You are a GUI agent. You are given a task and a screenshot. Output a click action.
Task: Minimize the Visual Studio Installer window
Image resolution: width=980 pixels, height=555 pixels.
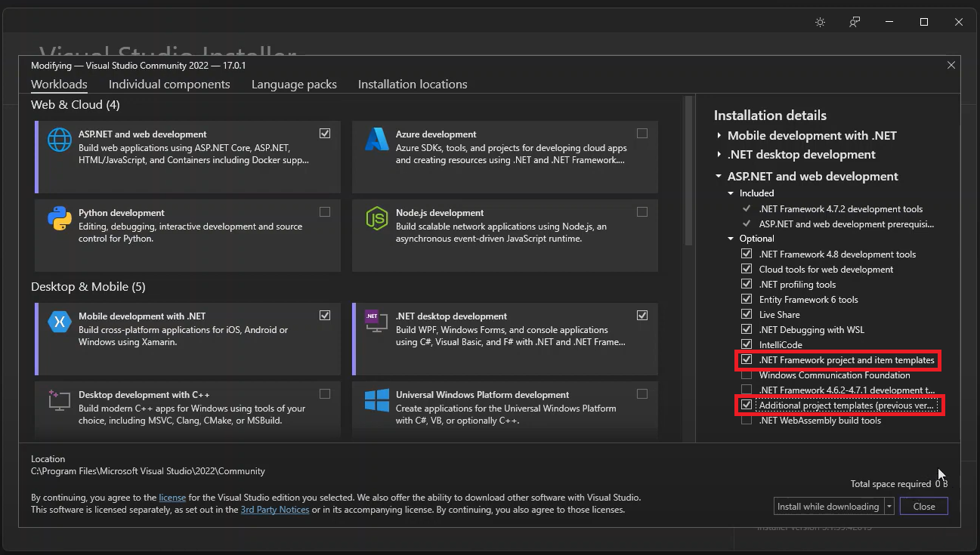(x=889, y=22)
